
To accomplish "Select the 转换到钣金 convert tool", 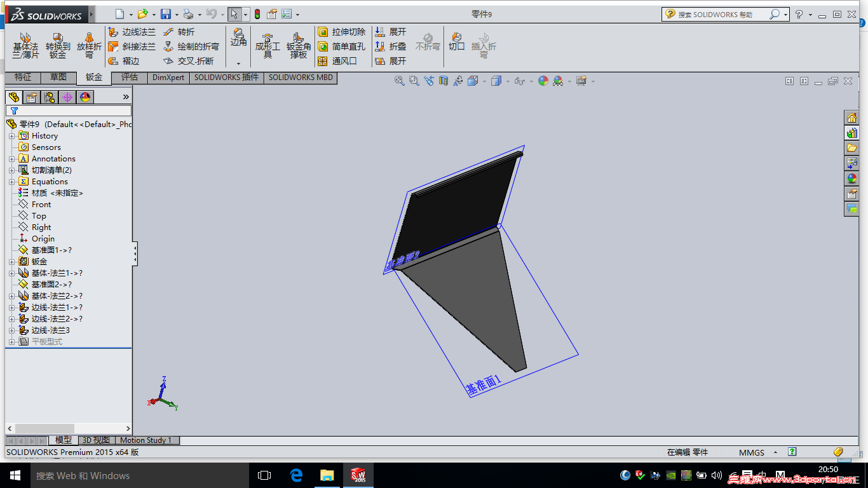I will tap(58, 46).
